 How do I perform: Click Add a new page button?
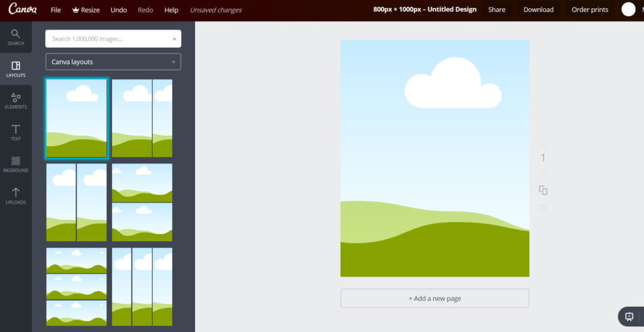coord(435,298)
